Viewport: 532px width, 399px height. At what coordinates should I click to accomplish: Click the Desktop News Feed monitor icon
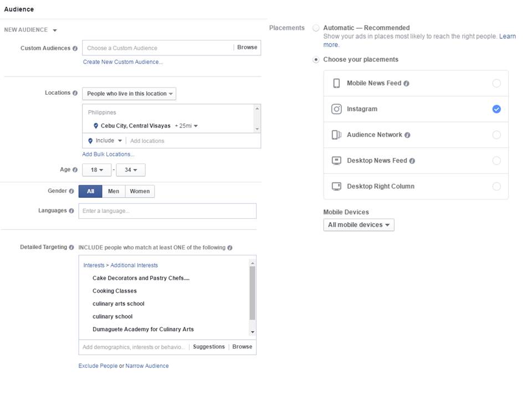[x=336, y=161]
